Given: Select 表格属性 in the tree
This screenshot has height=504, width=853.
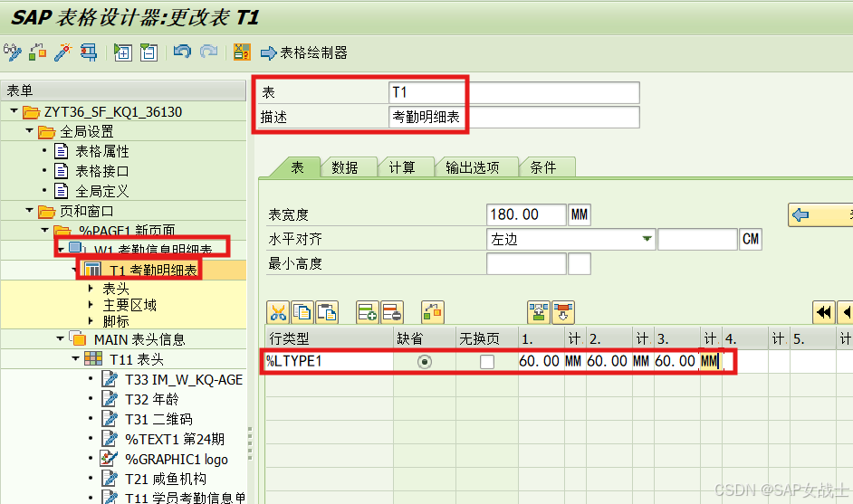Looking at the screenshot, I should tap(101, 151).
